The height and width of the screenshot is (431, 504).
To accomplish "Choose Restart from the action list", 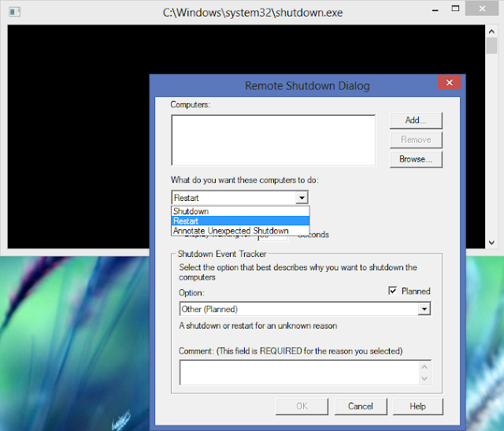I will tap(240, 221).
